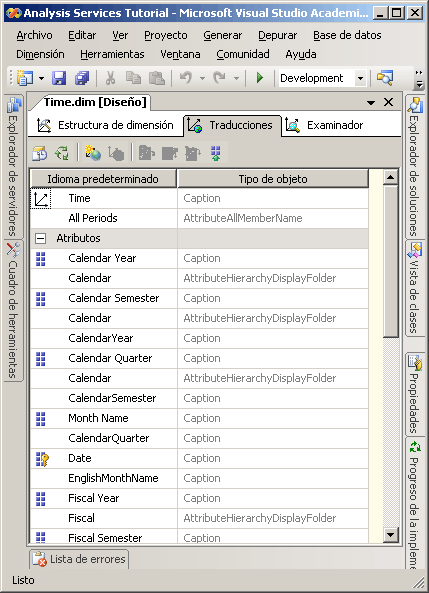Save the current file with the floppy icon

tap(59, 78)
